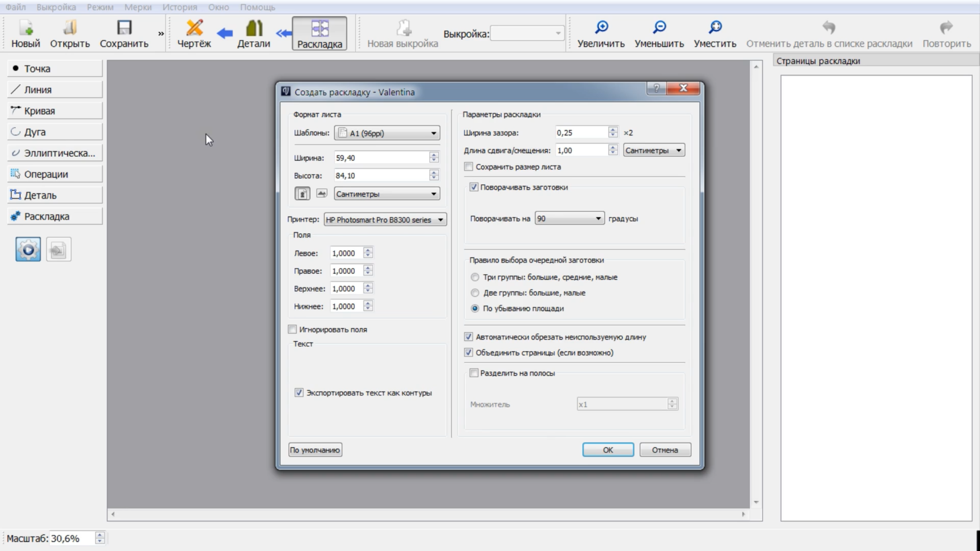
Task: Switch to Детали mode
Action: (254, 34)
